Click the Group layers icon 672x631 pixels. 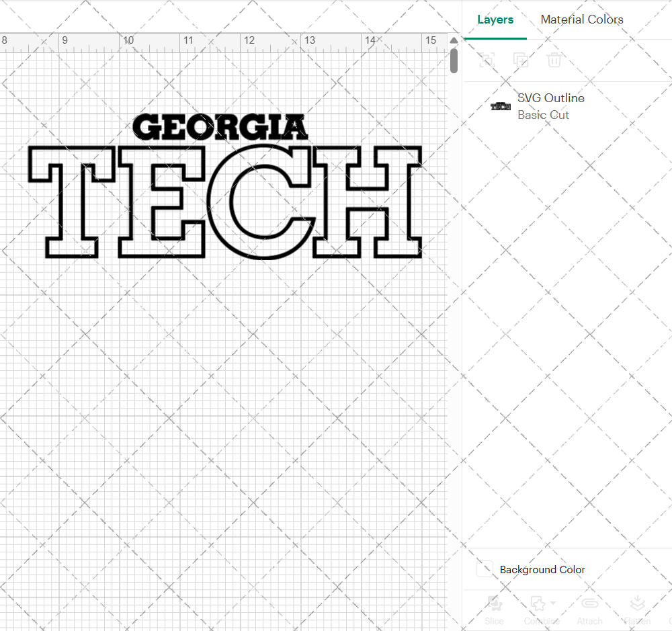(x=487, y=60)
